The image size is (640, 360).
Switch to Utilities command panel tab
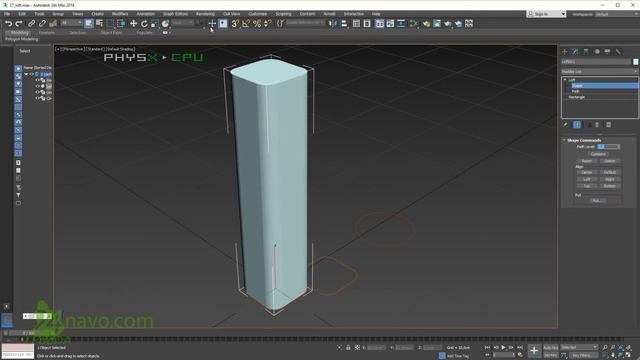[618, 52]
